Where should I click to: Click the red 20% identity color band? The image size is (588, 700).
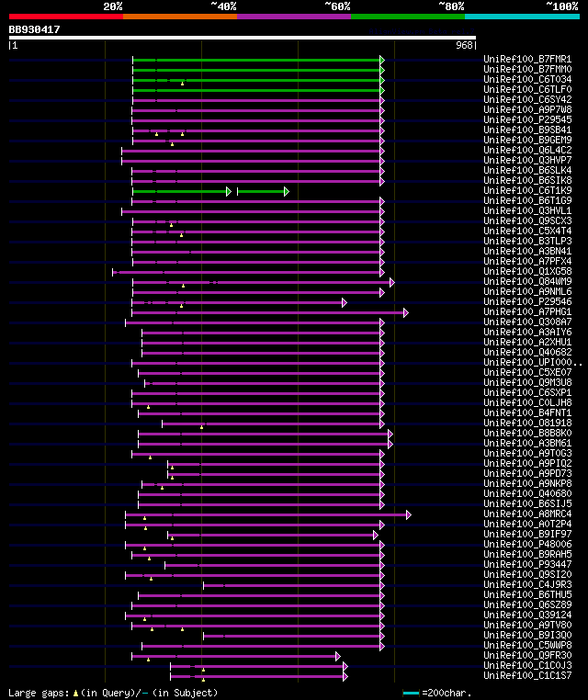point(66,17)
